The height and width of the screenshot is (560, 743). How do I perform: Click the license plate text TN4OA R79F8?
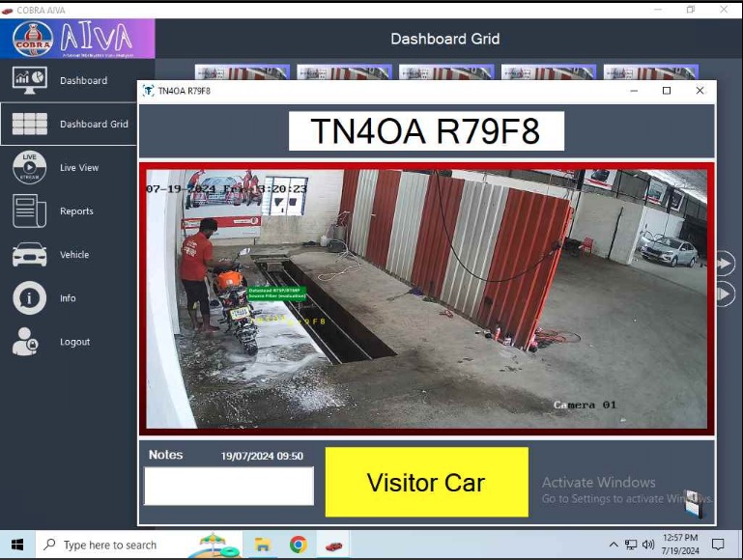click(426, 131)
